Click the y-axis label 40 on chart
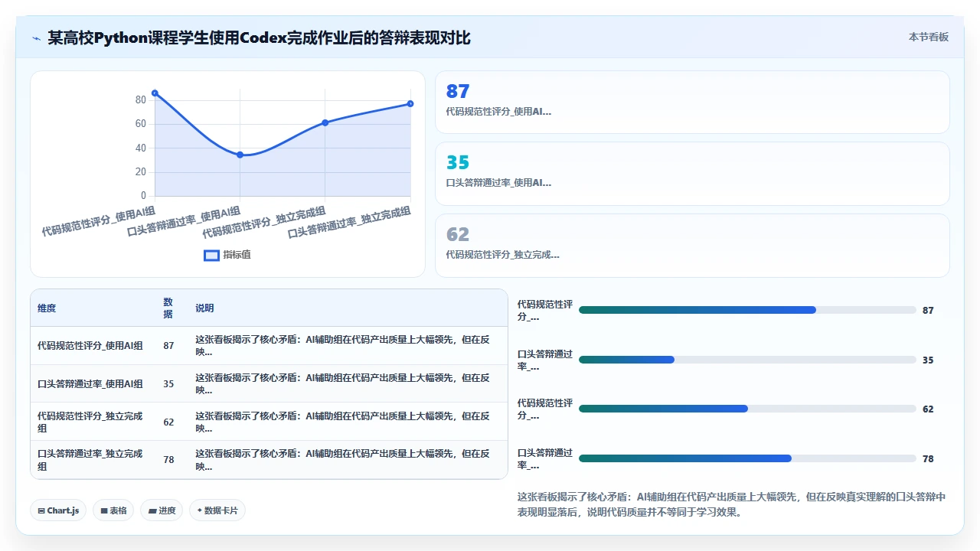Viewport: 980px width, 551px height. point(140,148)
